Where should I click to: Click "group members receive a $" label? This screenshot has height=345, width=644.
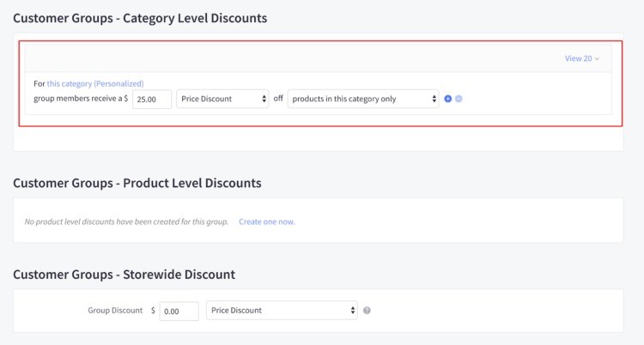[x=80, y=99]
